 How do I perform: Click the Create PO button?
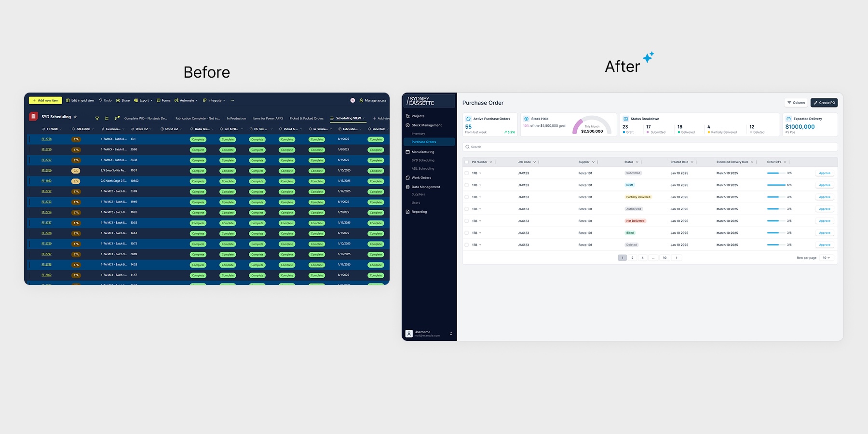824,103
